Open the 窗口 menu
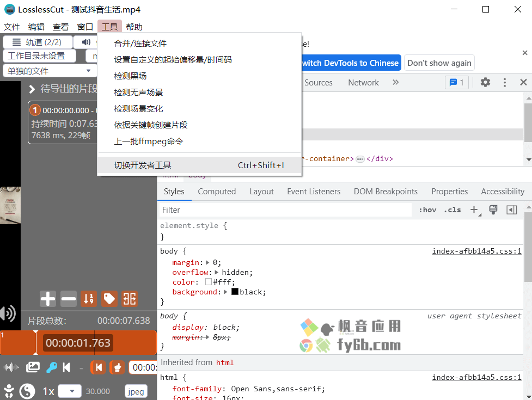This screenshot has width=532, height=400. tap(85, 27)
